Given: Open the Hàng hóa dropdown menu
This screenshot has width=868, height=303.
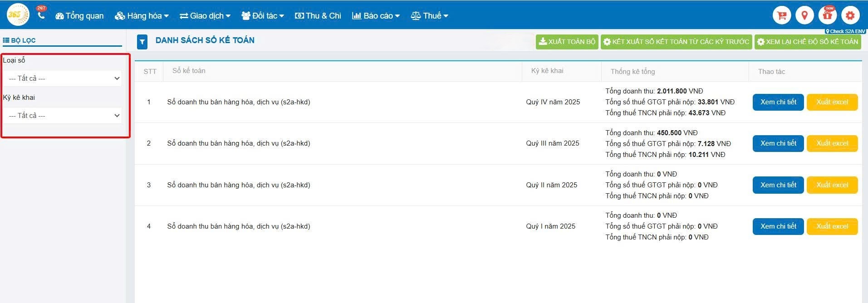Looking at the screenshot, I should pos(142,16).
